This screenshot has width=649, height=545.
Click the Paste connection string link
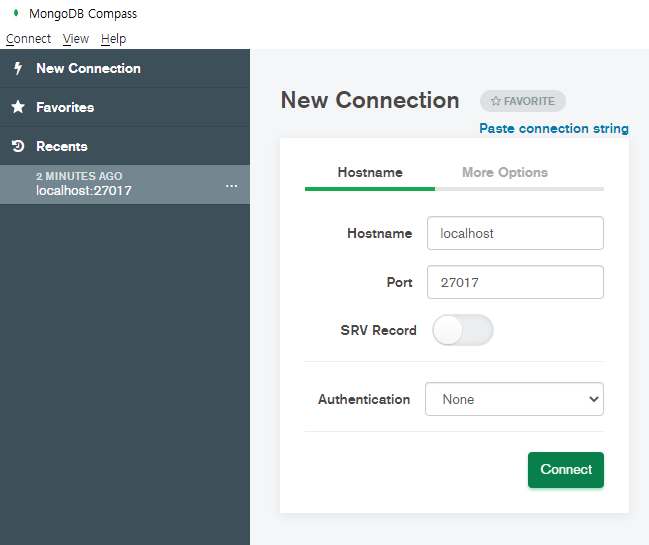[554, 128]
